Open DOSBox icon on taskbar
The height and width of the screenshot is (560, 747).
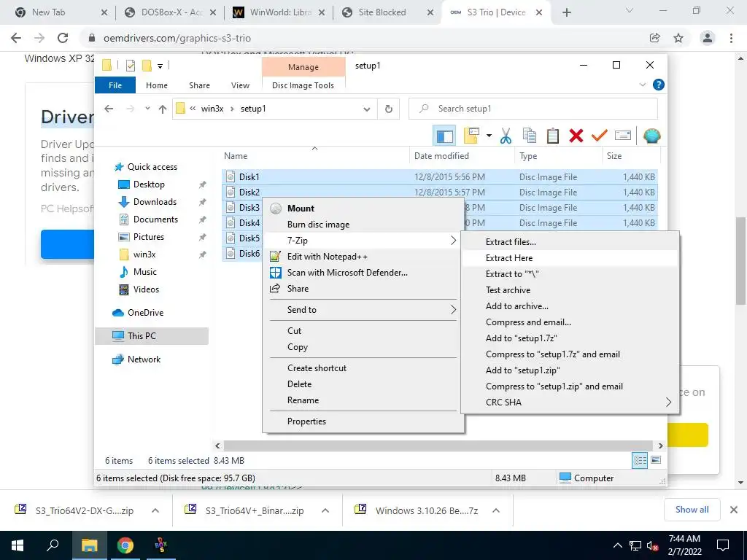click(x=161, y=545)
